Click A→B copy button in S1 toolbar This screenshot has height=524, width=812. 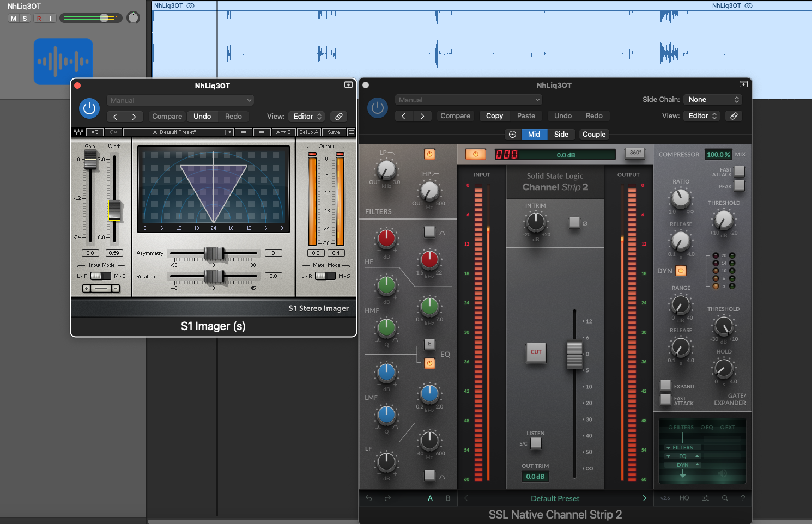283,132
